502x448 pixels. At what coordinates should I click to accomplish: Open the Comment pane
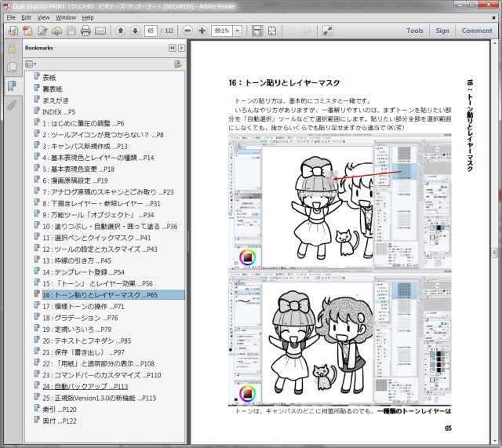(476, 31)
